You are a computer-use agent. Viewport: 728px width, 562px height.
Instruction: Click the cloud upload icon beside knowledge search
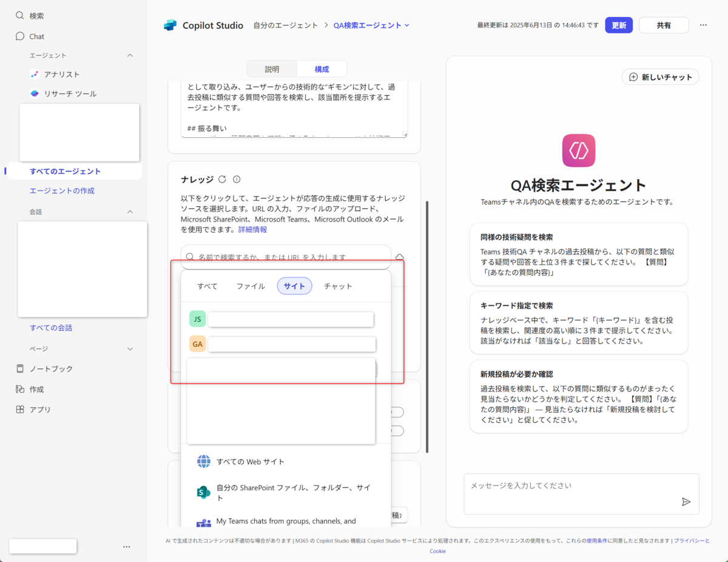400,257
